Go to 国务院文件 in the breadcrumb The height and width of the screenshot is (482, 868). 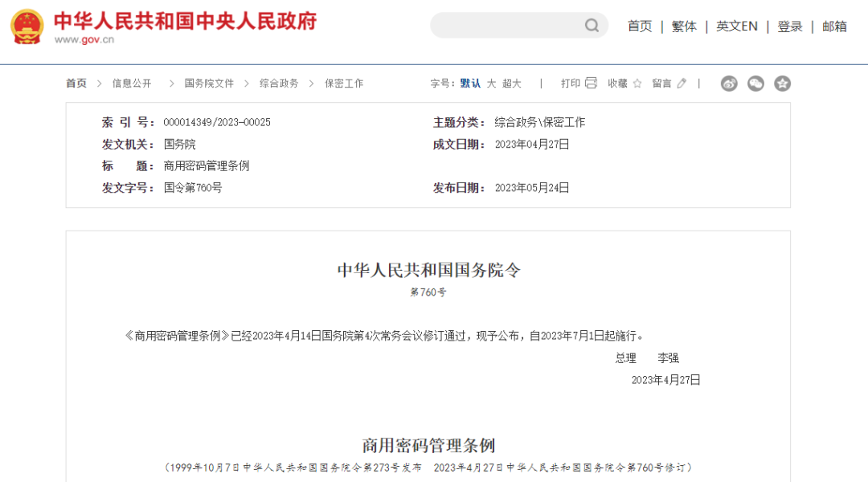point(209,84)
